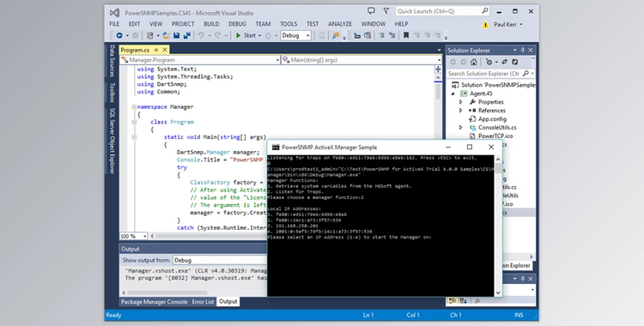Close the Program.cs tab
Viewport: 644px width, 326px height.
point(165,50)
